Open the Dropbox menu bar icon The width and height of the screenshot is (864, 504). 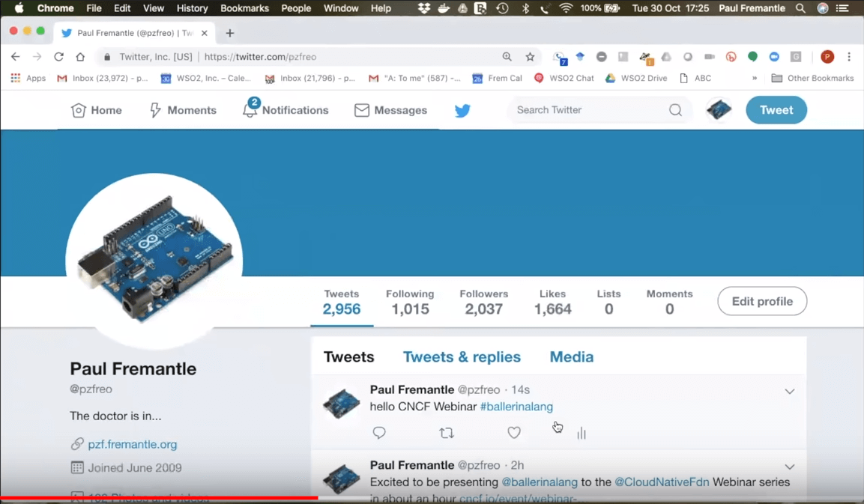click(423, 8)
